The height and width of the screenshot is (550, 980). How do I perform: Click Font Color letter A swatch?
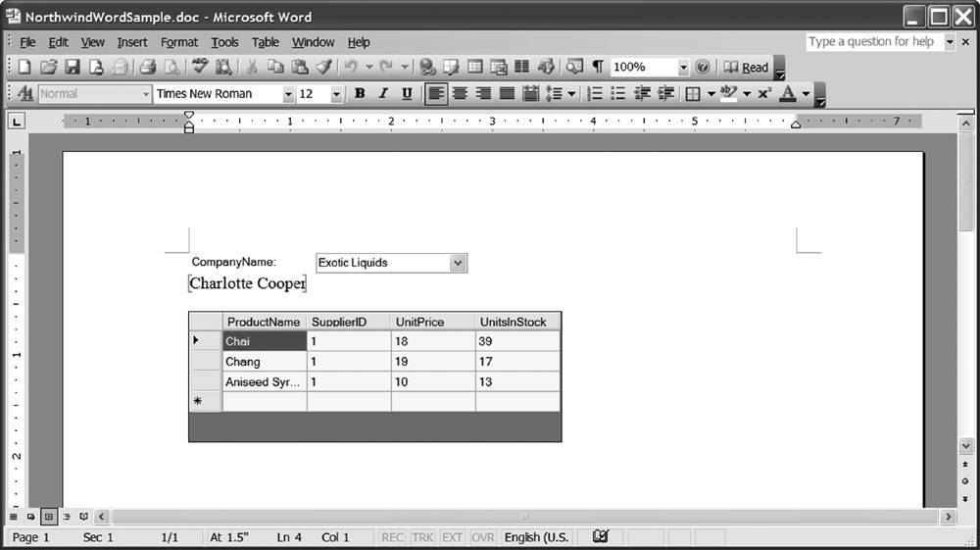pos(788,94)
